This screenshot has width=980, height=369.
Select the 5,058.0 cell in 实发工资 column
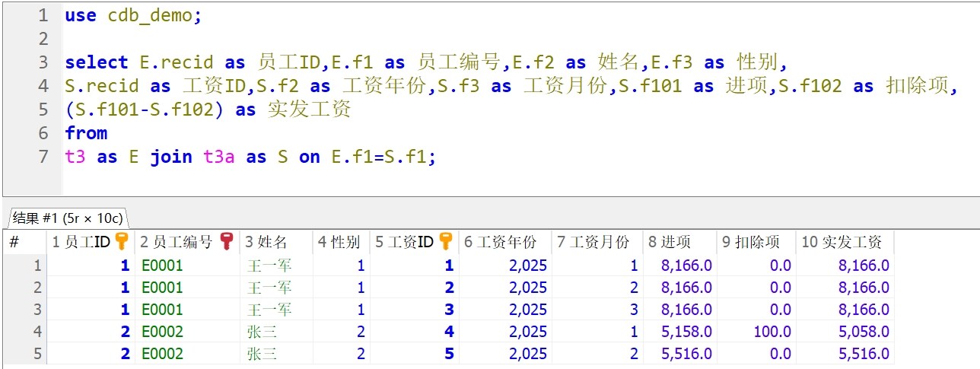coord(864,332)
